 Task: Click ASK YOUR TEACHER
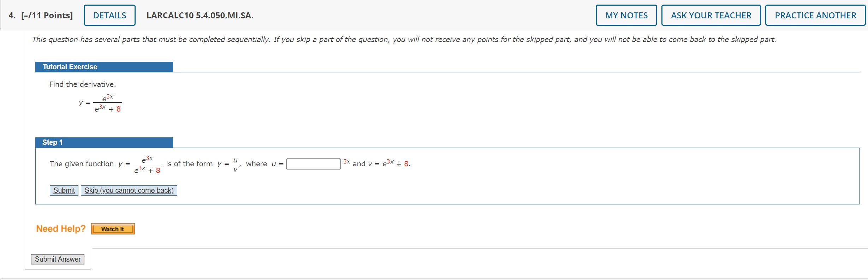(x=711, y=15)
